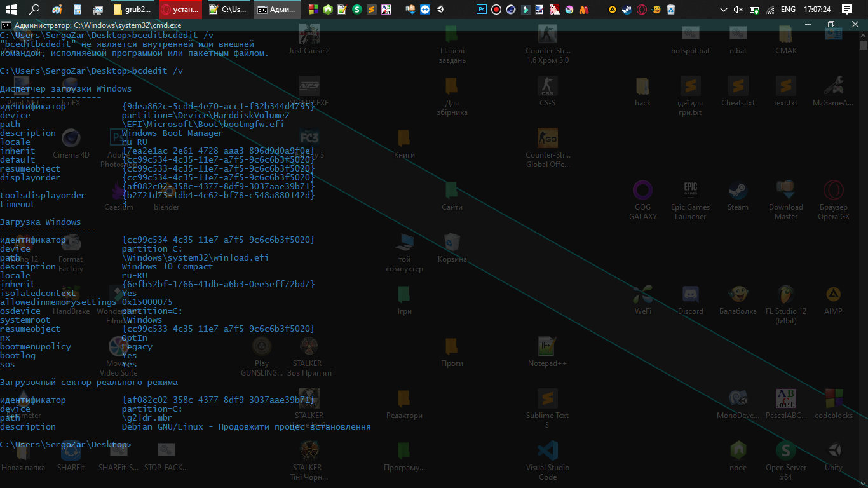Viewport: 868px width, 488px height.
Task: Click the cmd window scrollbar up arrow
Action: pos(863,35)
